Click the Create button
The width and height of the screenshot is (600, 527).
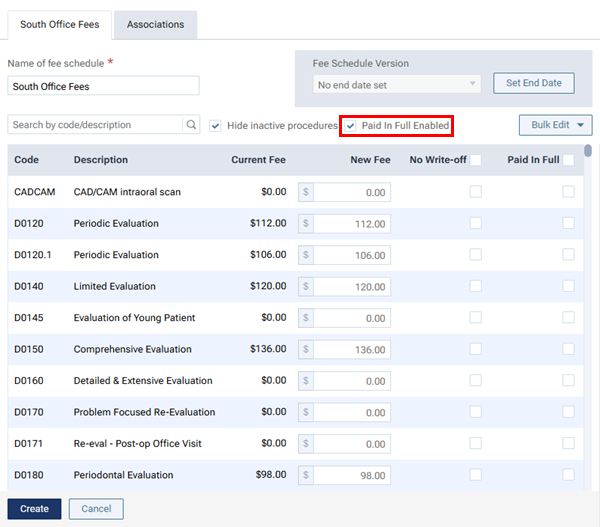34,509
